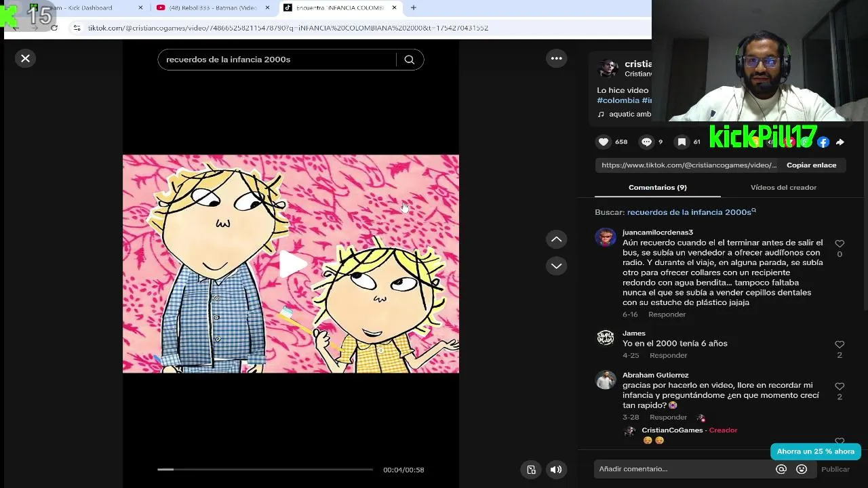Click the 658 likes count
Image resolution: width=868 pixels, height=488 pixels.
(621, 142)
